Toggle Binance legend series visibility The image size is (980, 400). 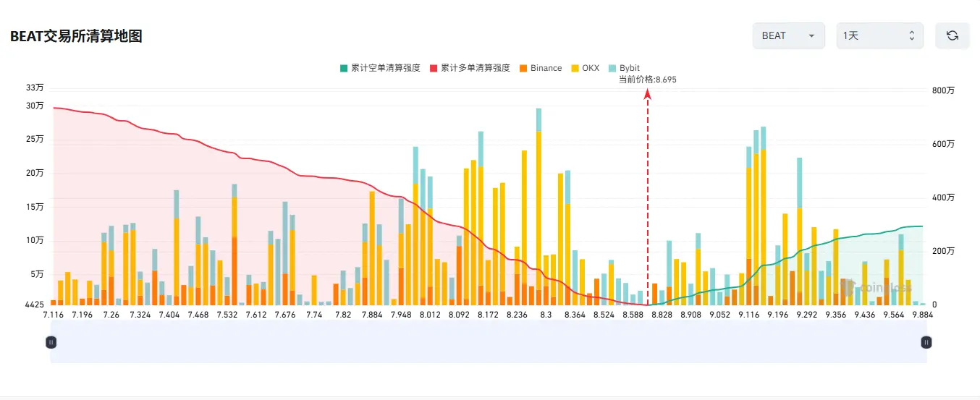pos(540,68)
